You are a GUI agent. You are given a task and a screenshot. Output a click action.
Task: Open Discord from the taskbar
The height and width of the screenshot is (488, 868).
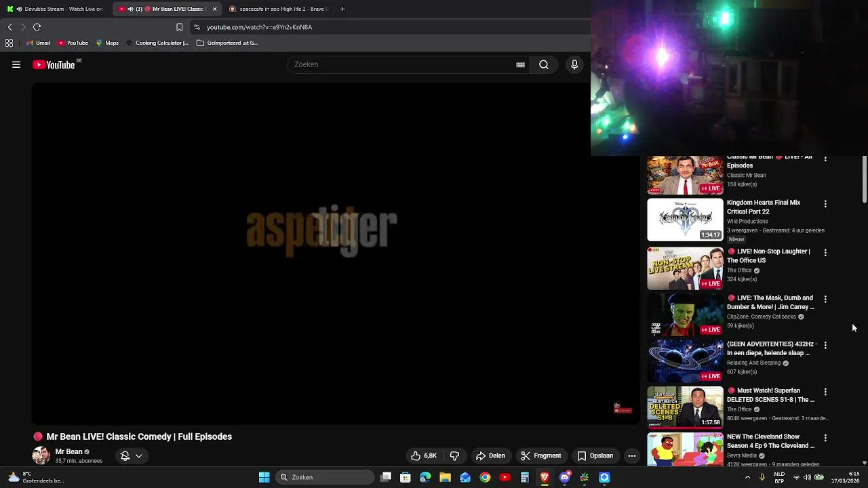point(564,477)
